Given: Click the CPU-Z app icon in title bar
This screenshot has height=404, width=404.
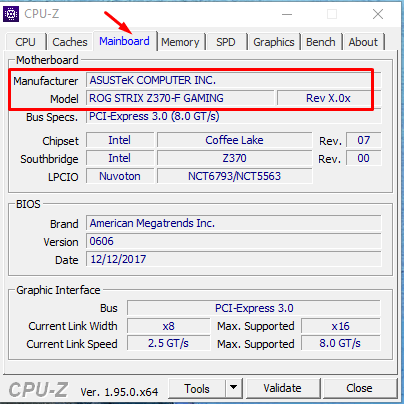Looking at the screenshot, I should (11, 14).
